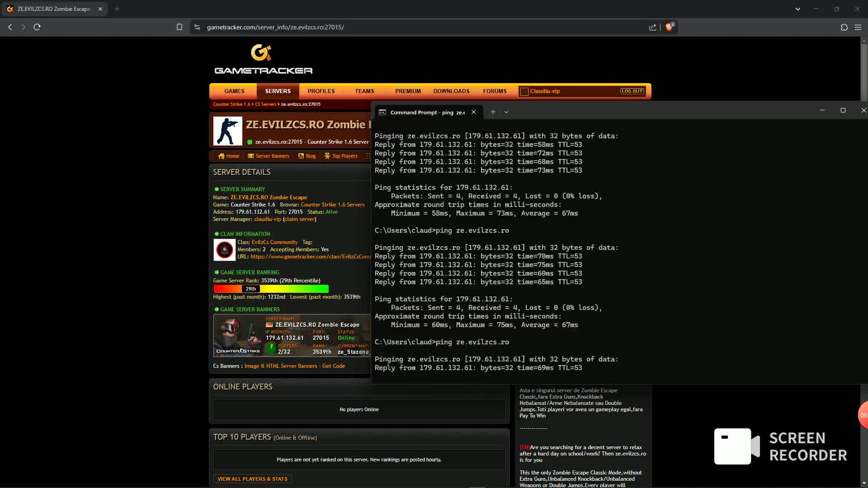Viewport: 868px width, 488px height.
Task: Click the Home house icon
Action: click(x=221, y=156)
